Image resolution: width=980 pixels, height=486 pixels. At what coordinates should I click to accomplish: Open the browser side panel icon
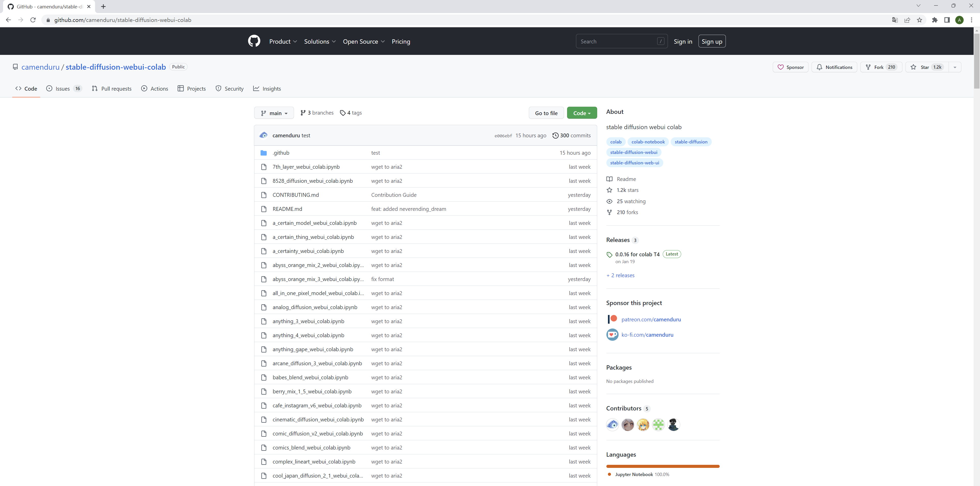(947, 20)
